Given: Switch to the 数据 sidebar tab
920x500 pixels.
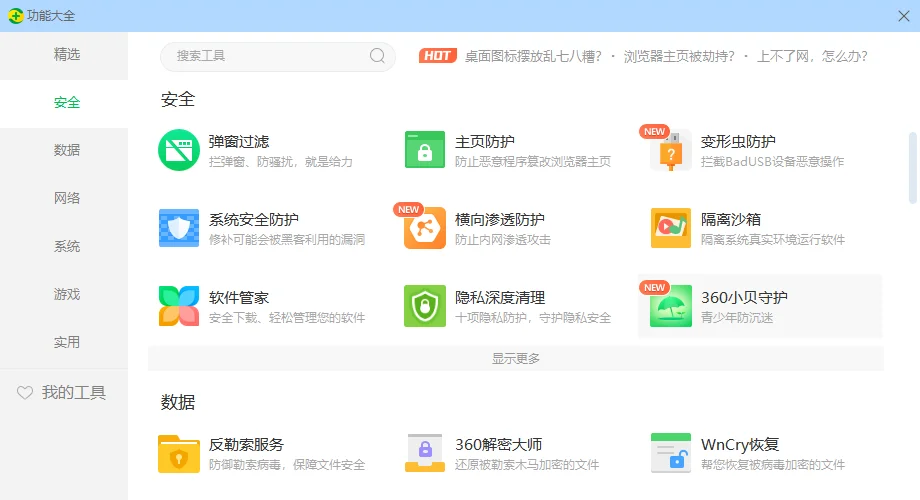Looking at the screenshot, I should [x=64, y=151].
